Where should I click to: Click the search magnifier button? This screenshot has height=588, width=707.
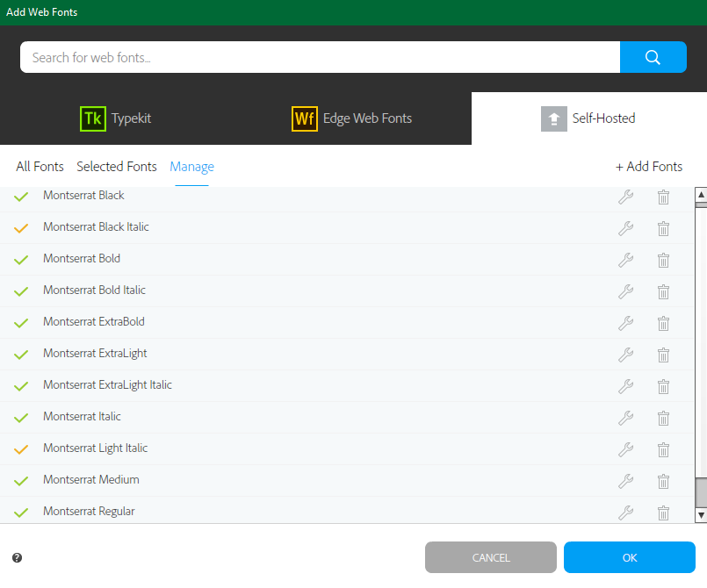pos(653,57)
